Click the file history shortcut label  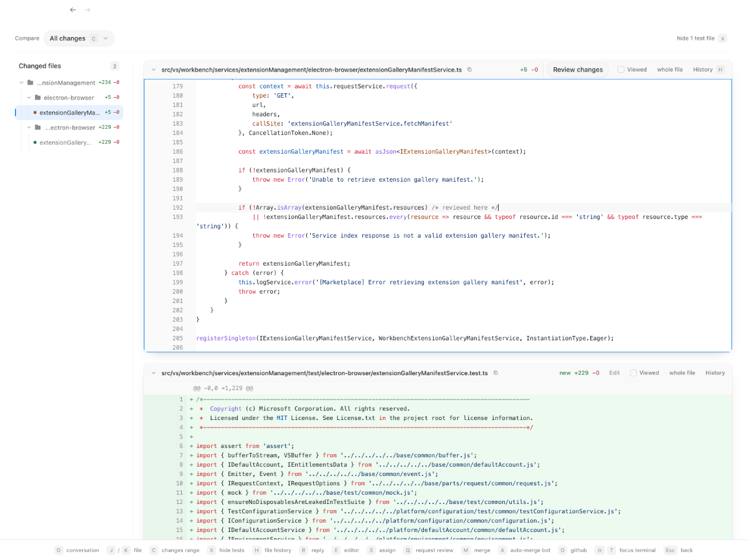coord(278,550)
